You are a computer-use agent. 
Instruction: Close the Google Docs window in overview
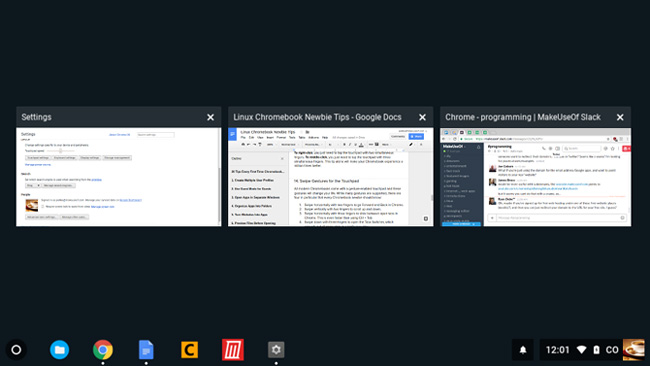click(x=422, y=117)
